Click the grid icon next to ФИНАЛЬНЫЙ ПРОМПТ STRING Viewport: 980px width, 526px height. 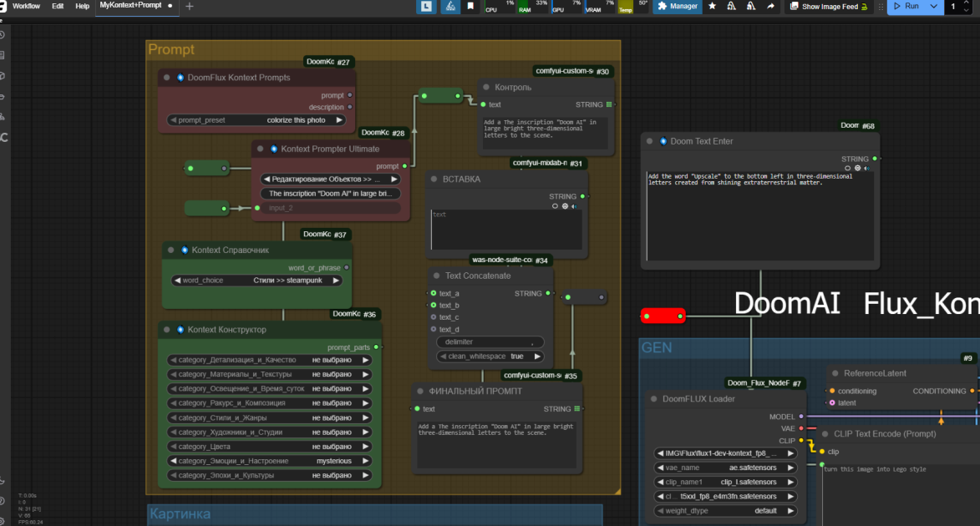[576, 408]
